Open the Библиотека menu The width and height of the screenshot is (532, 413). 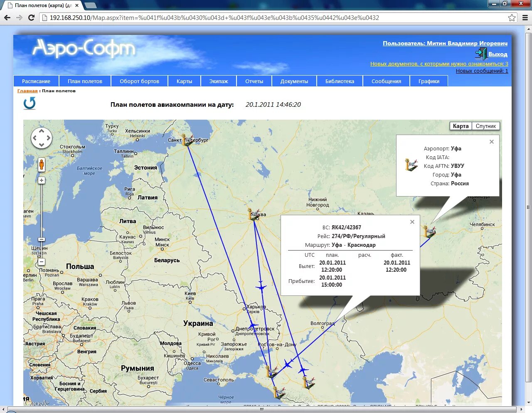click(x=340, y=81)
